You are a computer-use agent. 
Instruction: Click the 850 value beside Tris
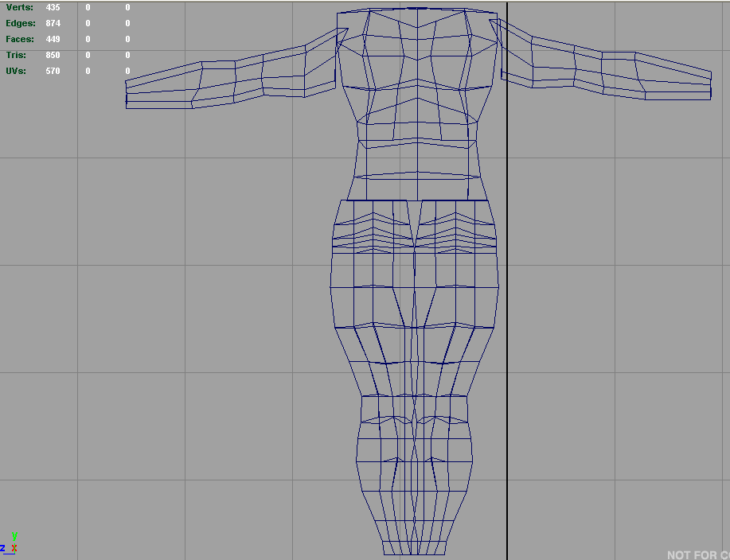pyautogui.click(x=53, y=55)
